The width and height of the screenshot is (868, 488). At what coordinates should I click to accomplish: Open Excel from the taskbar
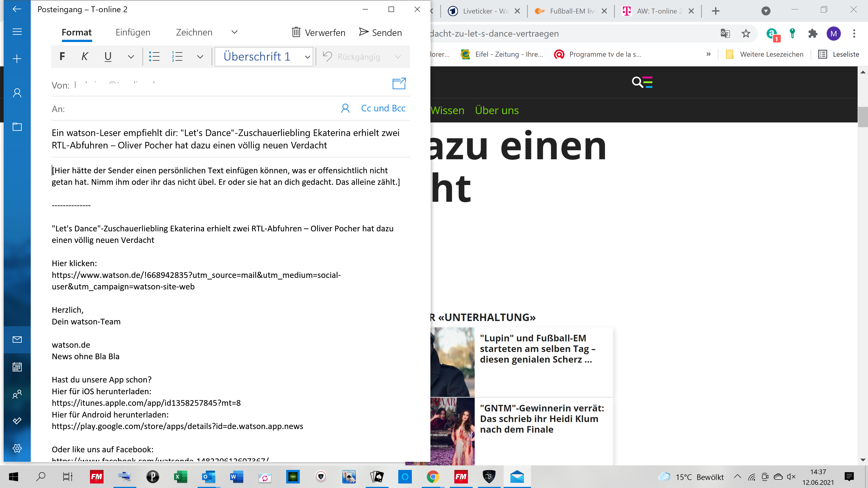(181, 476)
